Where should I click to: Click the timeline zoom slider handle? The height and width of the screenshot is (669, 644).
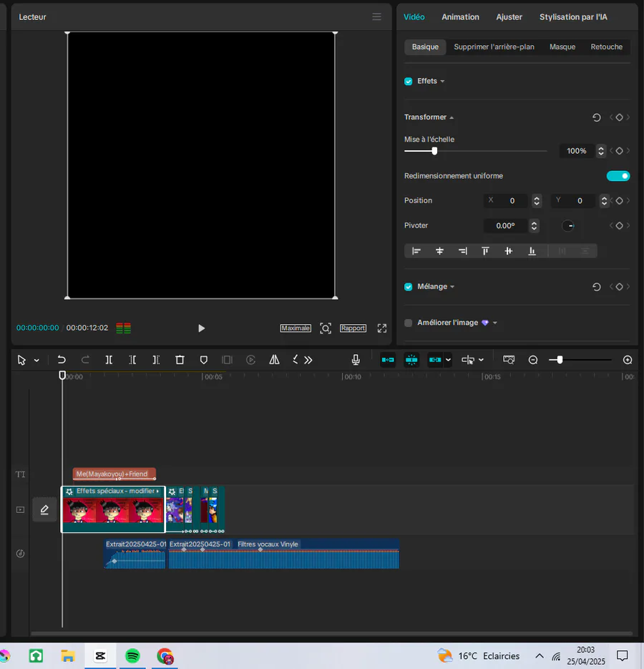pos(560,360)
